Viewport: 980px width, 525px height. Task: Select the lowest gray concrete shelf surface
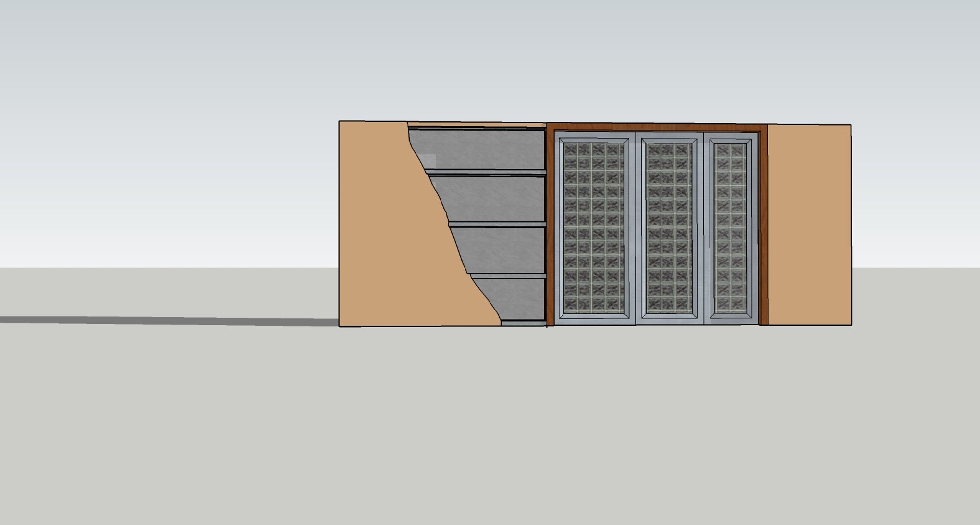click(x=510, y=300)
